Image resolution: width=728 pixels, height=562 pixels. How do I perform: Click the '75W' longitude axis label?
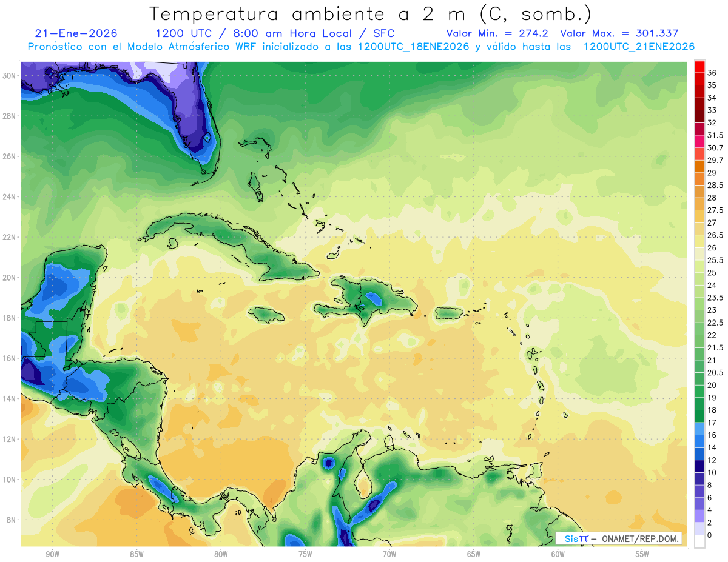[305, 554]
